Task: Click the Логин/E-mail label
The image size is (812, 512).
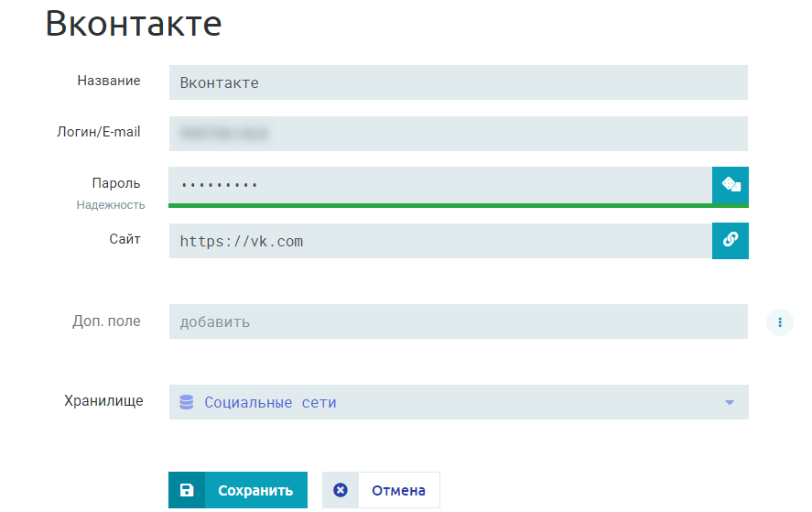Action: (x=98, y=132)
